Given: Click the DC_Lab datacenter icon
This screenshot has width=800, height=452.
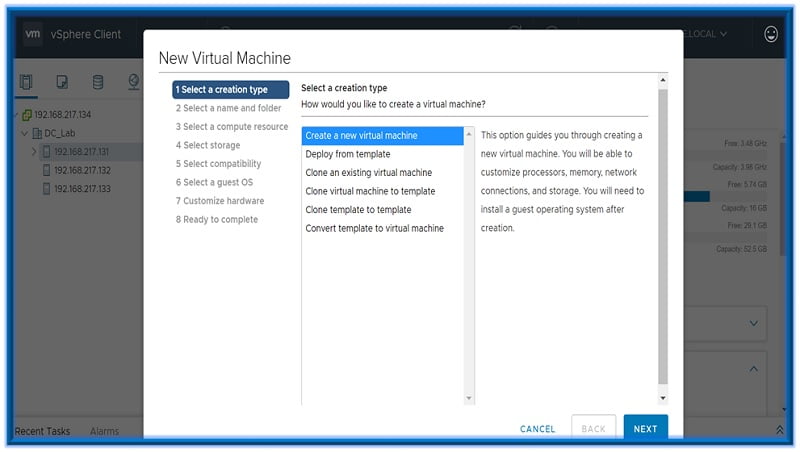Looking at the screenshot, I should [x=36, y=134].
